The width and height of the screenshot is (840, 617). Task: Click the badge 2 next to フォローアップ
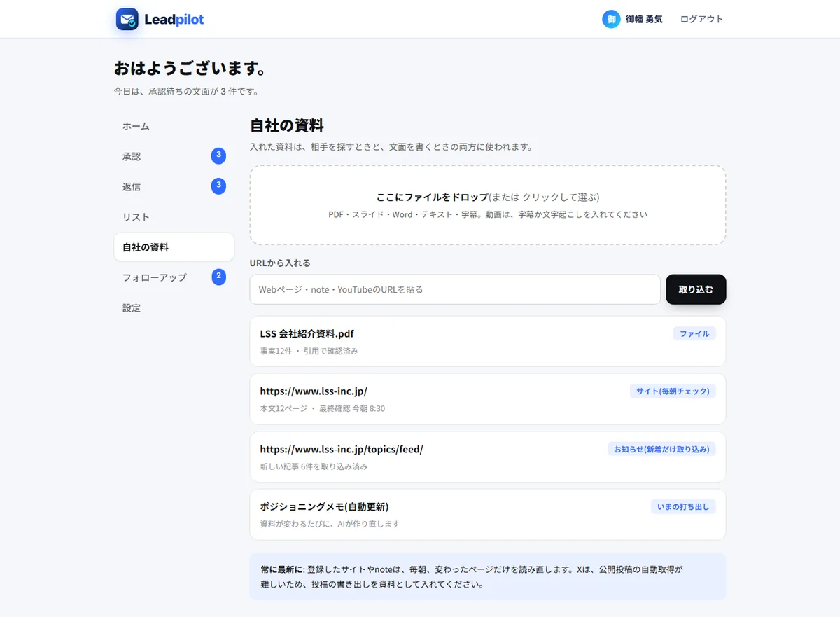pyautogui.click(x=218, y=277)
